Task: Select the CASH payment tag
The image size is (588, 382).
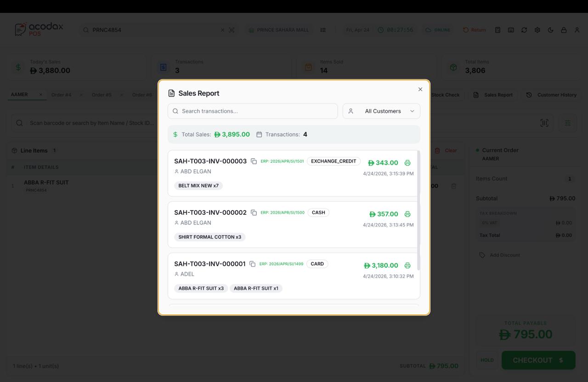Action: click(x=318, y=212)
